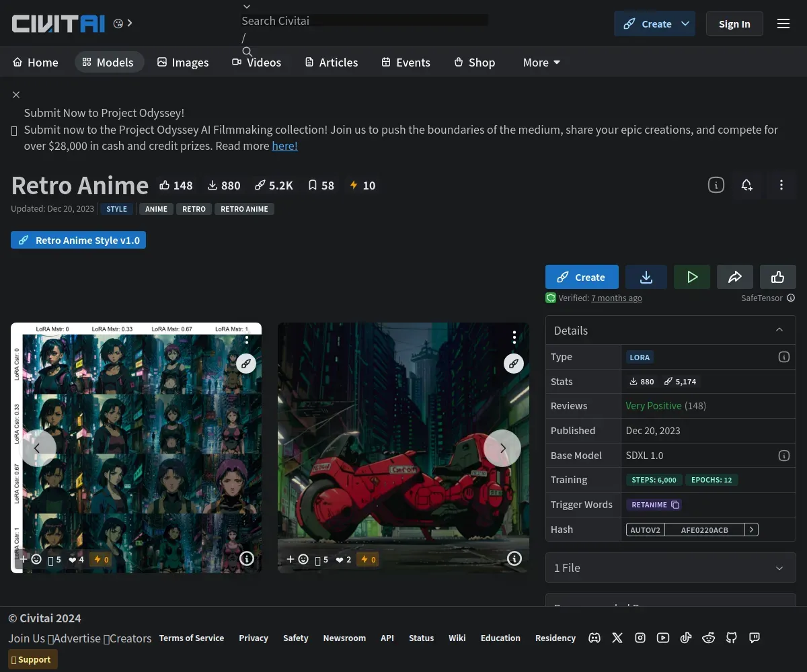Click the info icon beside the bell
The height and width of the screenshot is (672, 807).
(x=716, y=185)
